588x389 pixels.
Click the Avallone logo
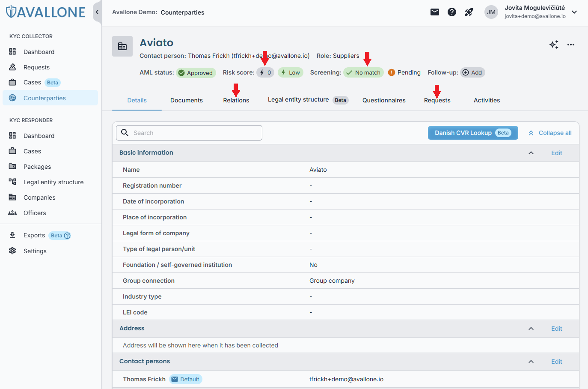pyautogui.click(x=46, y=12)
